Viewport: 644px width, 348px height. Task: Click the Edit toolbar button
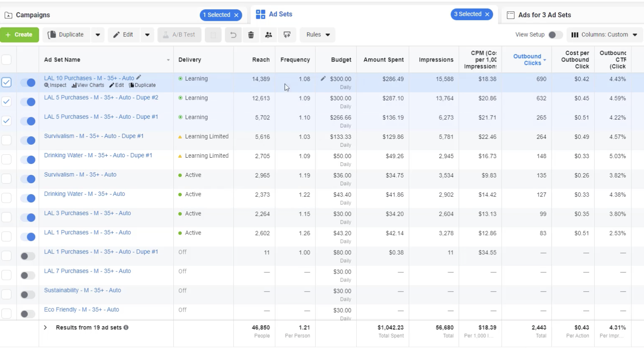tap(124, 35)
